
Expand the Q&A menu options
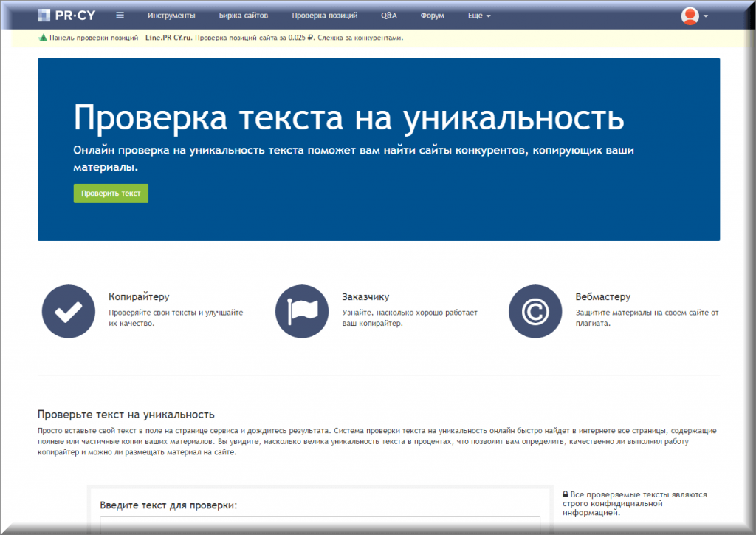(x=389, y=15)
